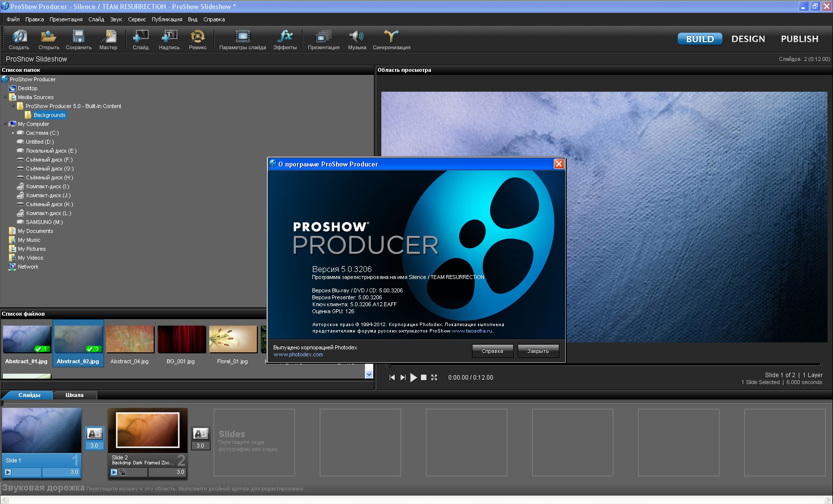Launch the Мастер wizard icon
This screenshot has width=833, height=504.
click(108, 40)
